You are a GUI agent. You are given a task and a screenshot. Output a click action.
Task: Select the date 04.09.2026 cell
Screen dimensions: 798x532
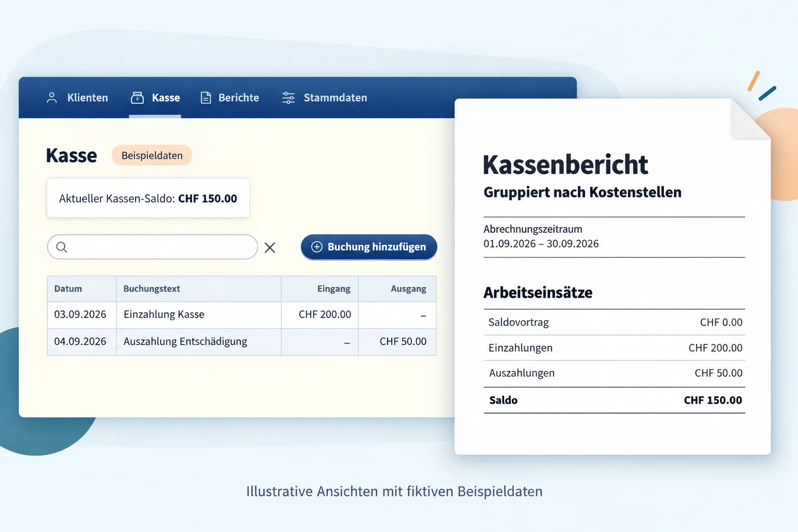82,342
